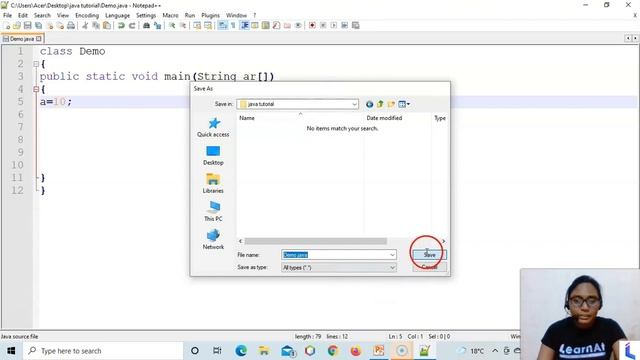Viewport: 640px width, 360px height.
Task: Open the Macro menu
Action: [170, 15]
